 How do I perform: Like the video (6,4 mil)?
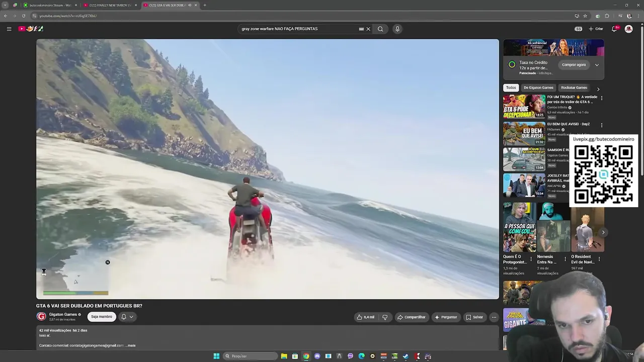pos(366,317)
